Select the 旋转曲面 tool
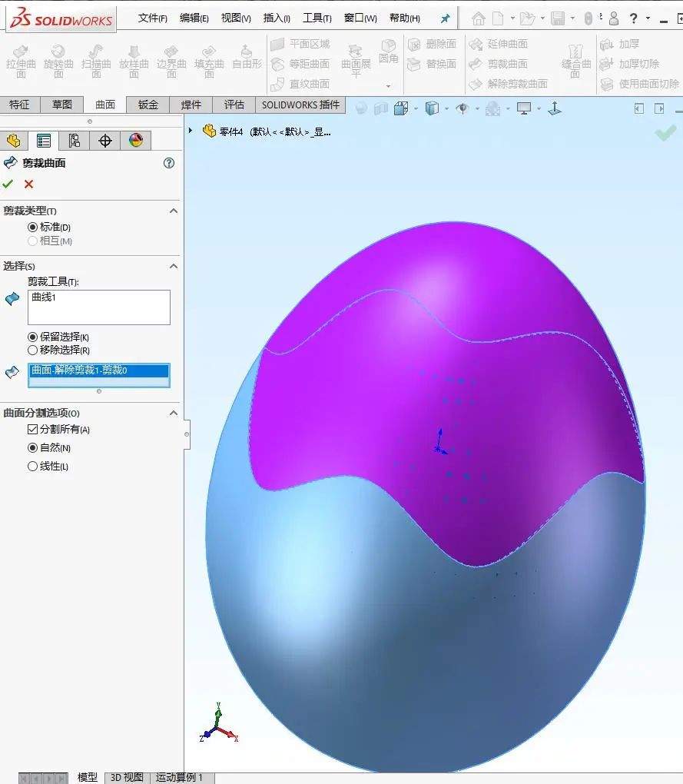The image size is (683, 784). (x=58, y=61)
